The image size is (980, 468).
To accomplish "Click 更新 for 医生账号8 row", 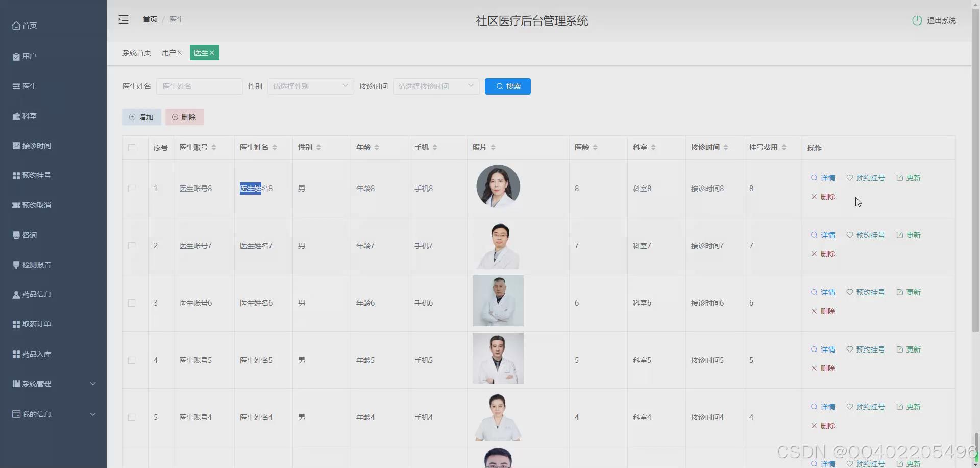I will point(909,178).
